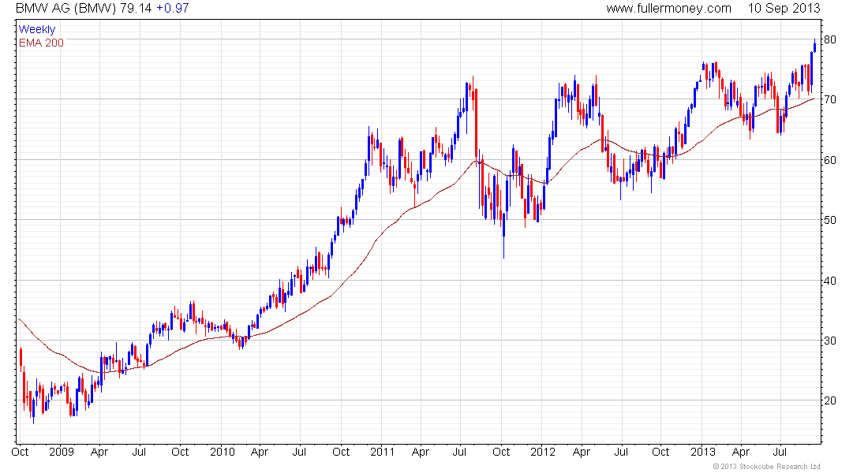Click the 2012 year axis label
The width and height of the screenshot is (868, 473).
click(x=543, y=452)
